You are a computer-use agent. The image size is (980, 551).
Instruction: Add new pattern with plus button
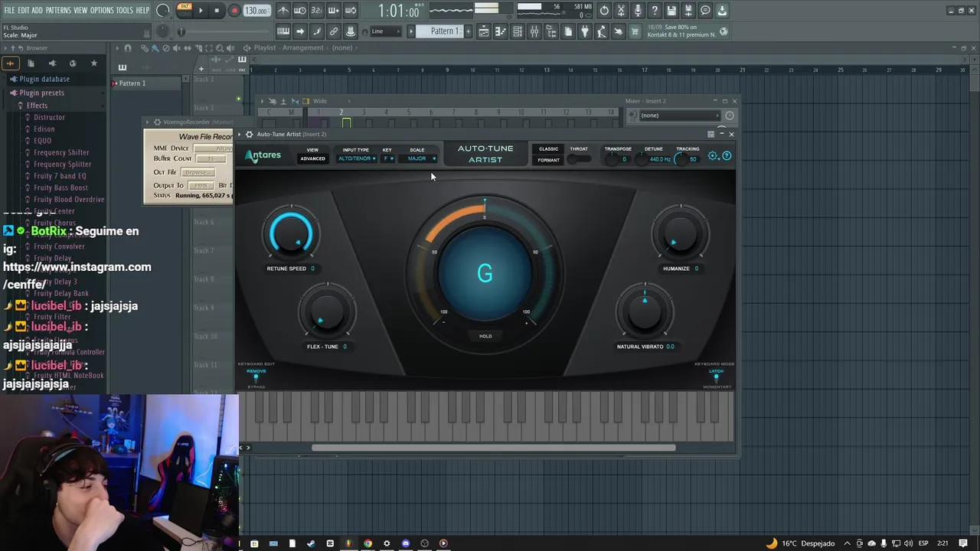point(469,31)
